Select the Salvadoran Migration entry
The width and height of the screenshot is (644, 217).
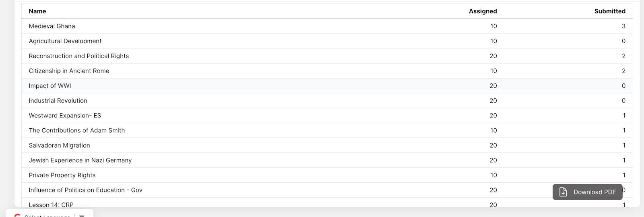[60, 146]
